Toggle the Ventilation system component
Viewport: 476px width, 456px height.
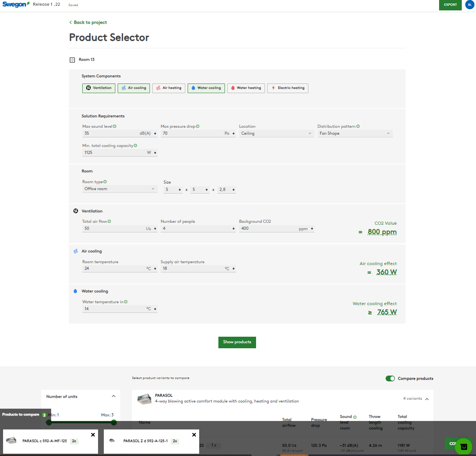(99, 88)
